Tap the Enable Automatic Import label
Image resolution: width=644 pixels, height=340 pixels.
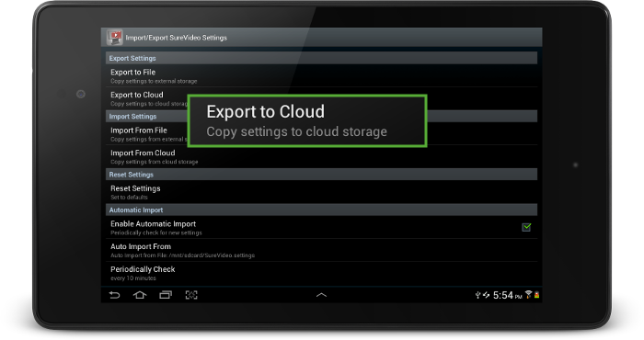[x=153, y=224]
